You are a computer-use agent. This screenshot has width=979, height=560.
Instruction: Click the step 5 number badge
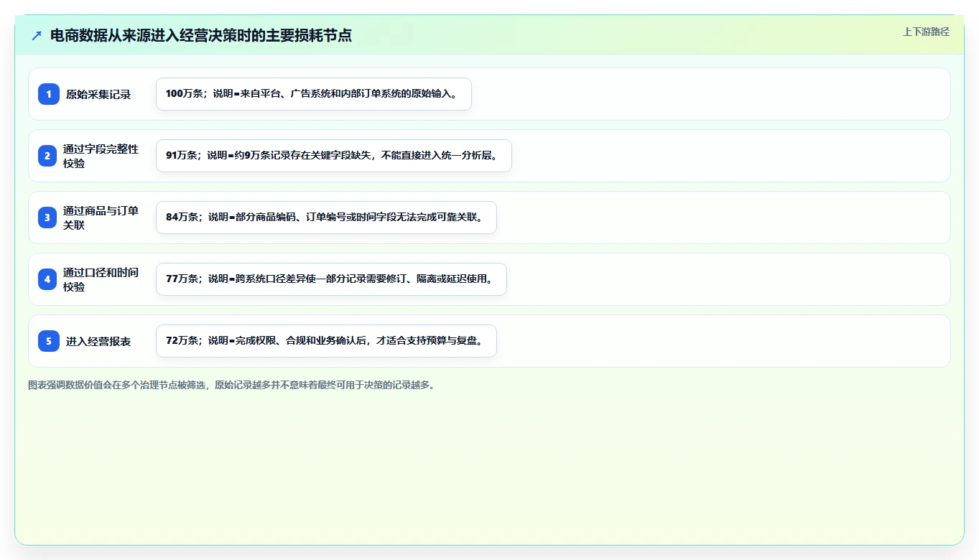(49, 341)
